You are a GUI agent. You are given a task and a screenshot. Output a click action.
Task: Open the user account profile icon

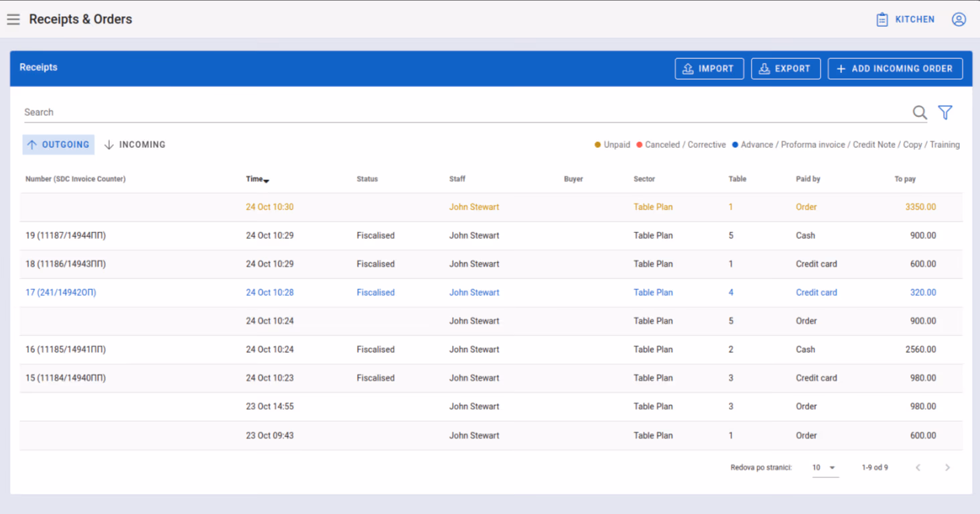[x=959, y=19]
